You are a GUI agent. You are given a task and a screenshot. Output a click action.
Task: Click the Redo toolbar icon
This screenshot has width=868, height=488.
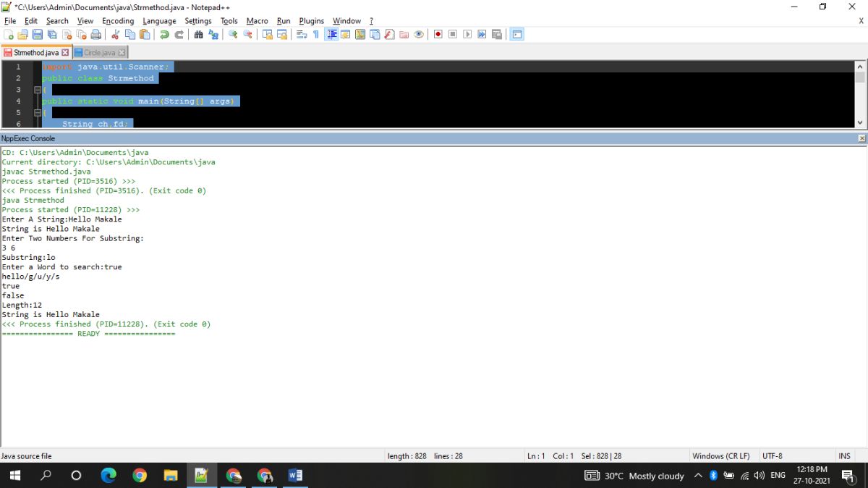(x=179, y=34)
